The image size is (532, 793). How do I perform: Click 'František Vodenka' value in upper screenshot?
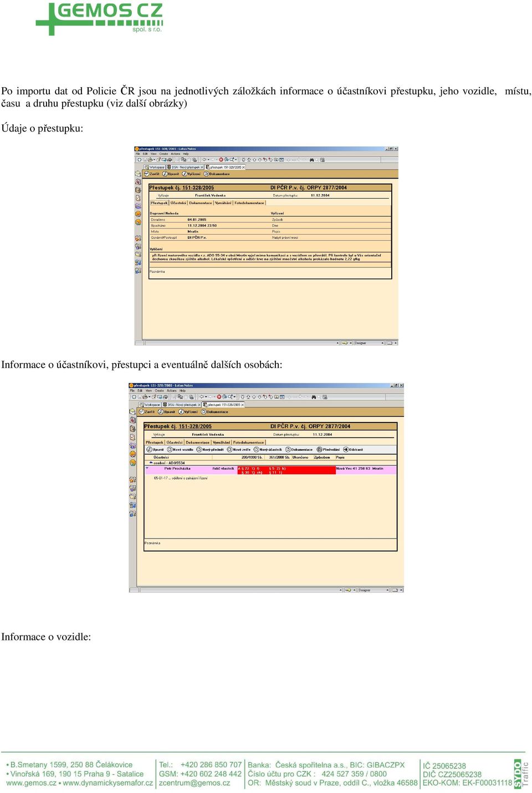click(210, 195)
